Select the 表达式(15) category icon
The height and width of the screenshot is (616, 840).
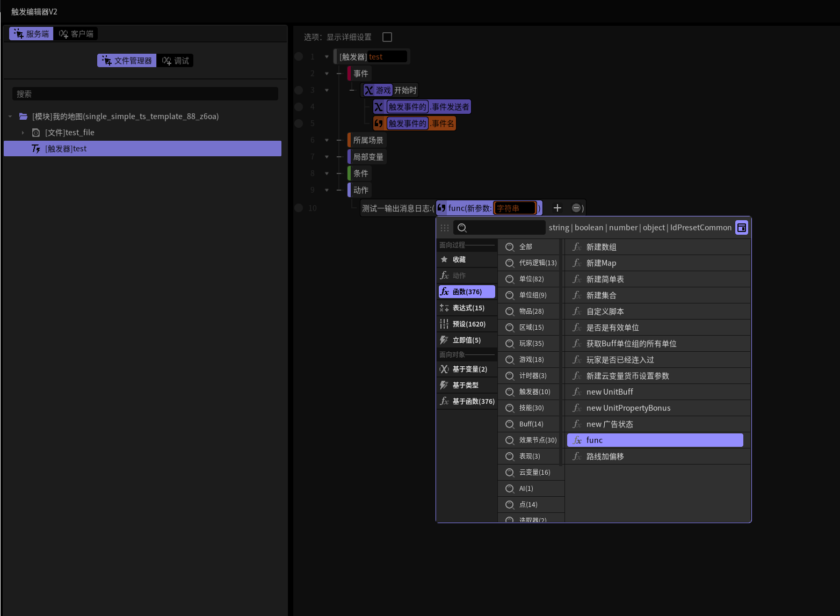(445, 307)
